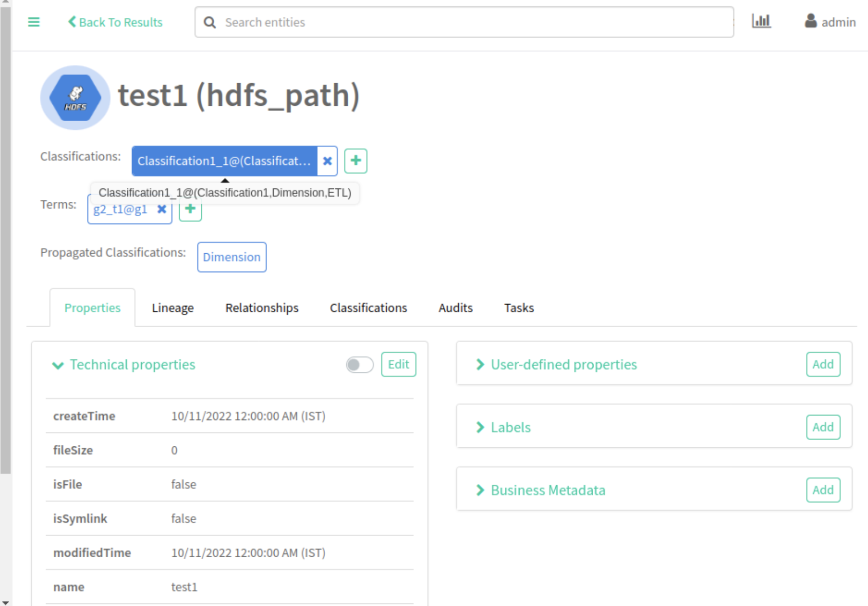
Task: Open the hamburger sidebar menu
Action: pyautogui.click(x=34, y=22)
